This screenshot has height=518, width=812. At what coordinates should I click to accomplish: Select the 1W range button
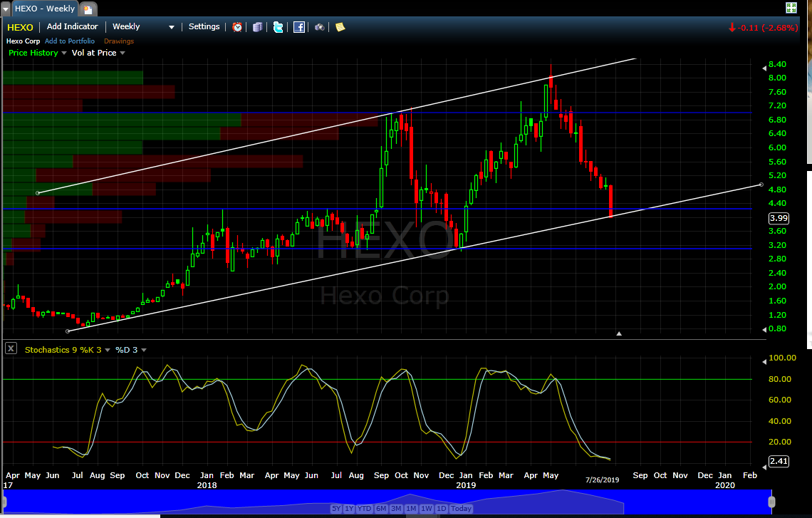(x=427, y=509)
